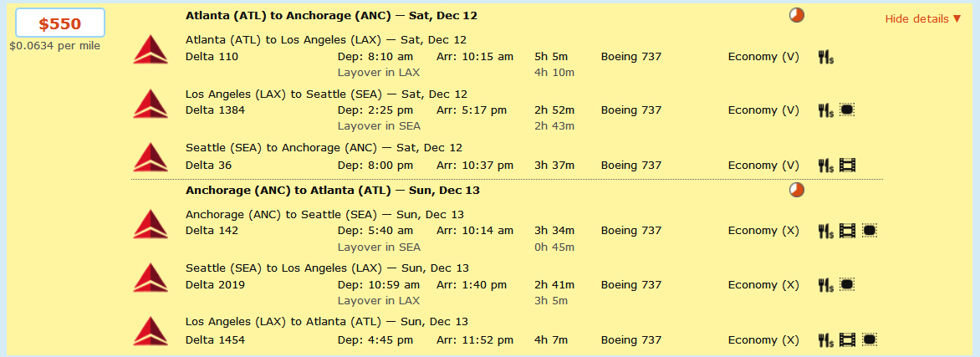Click the TV screen icon on Delta 1384

tap(847, 110)
